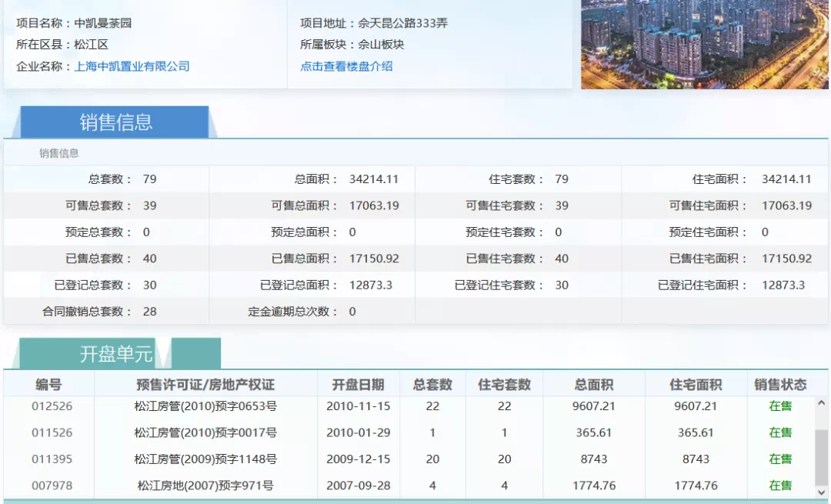Screen dimensions: 831x504
Task: Click the 点击查看楼盘介绍 link
Action: [x=346, y=66]
